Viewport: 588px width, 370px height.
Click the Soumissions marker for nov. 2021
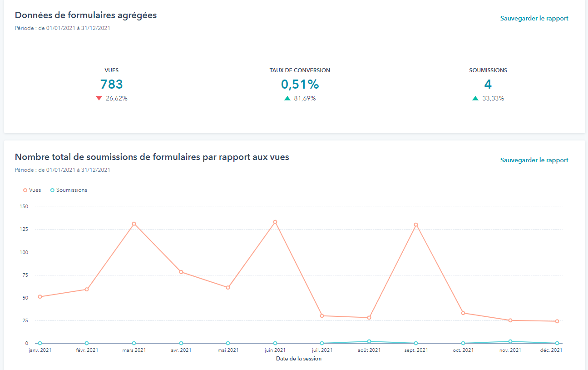point(510,341)
